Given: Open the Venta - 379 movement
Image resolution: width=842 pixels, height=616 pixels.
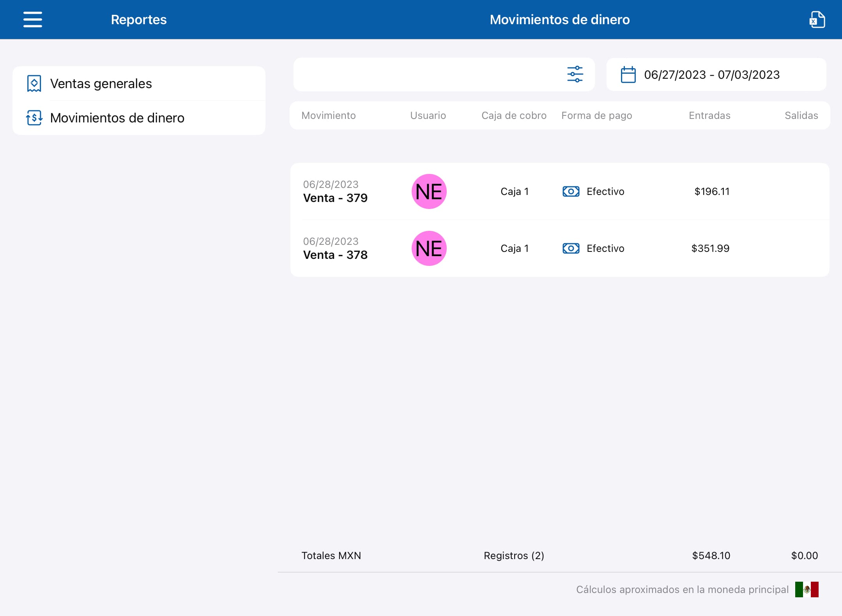Looking at the screenshot, I should pos(560,191).
